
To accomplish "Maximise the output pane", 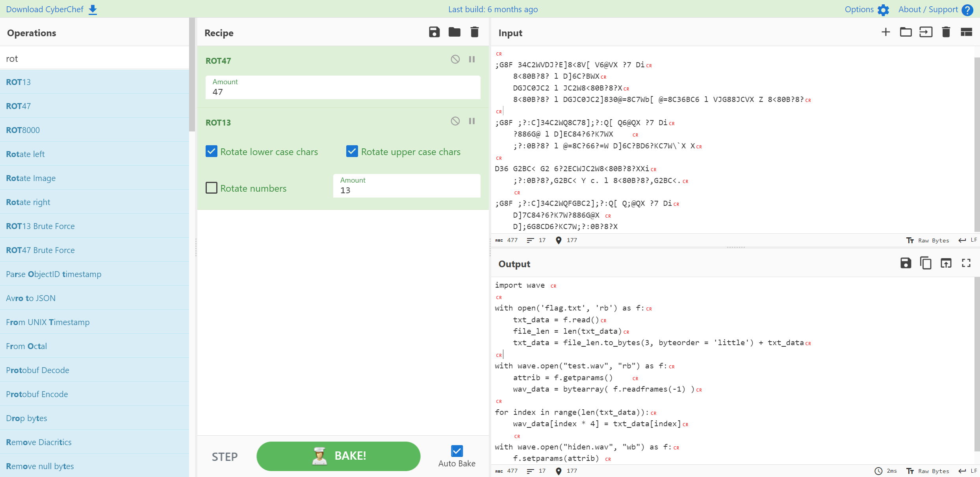I will (x=966, y=263).
